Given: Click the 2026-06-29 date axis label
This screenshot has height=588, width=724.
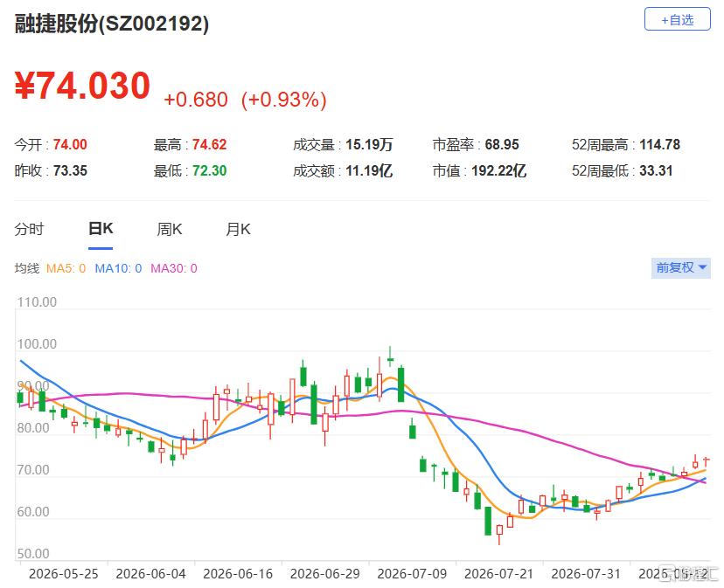Looking at the screenshot, I should tap(325, 574).
